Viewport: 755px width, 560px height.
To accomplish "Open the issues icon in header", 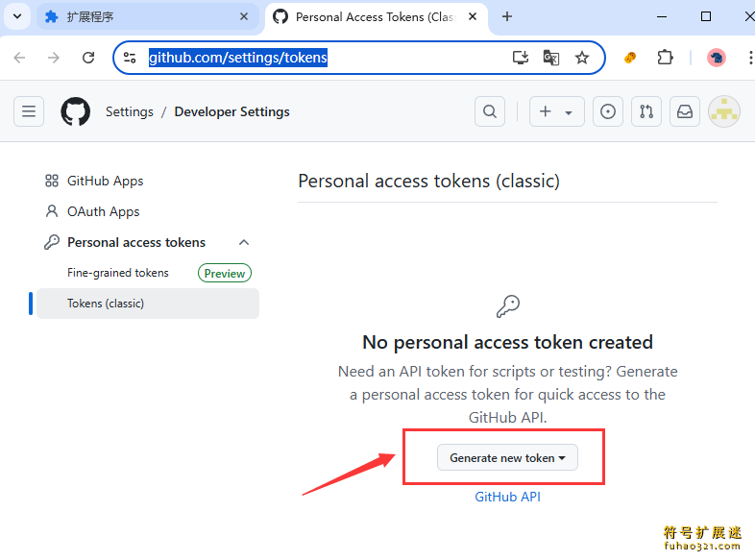I will tap(608, 111).
